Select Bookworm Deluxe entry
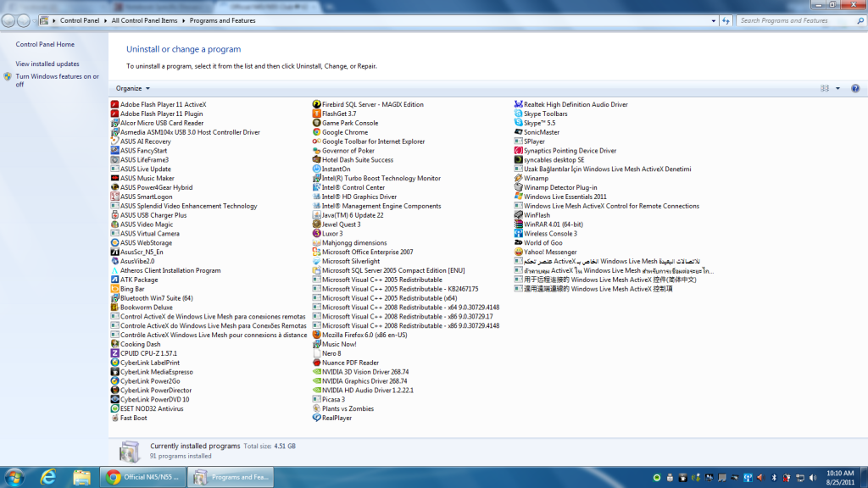 pyautogui.click(x=142, y=307)
